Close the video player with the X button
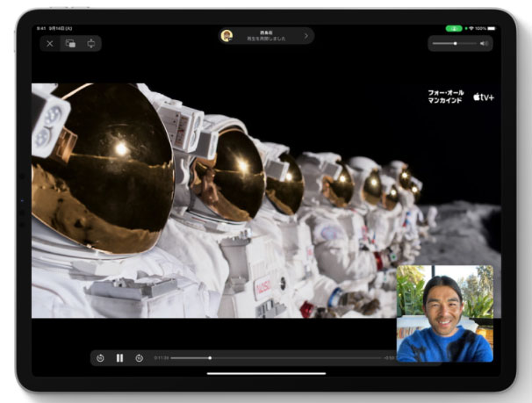 [x=50, y=43]
